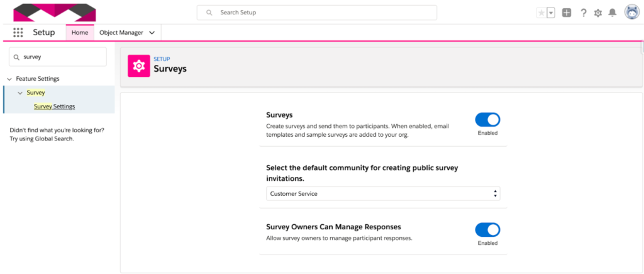Open the help question mark icon
Image resolution: width=644 pixels, height=274 pixels.
tap(583, 13)
